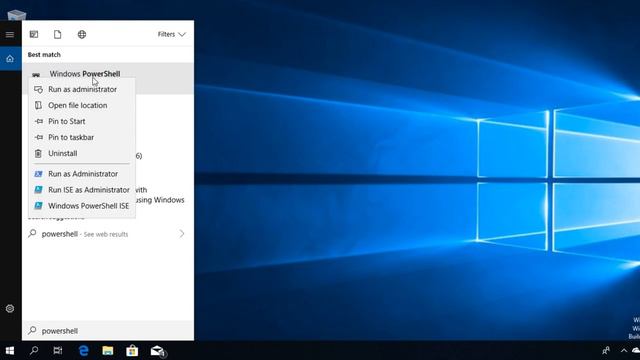Screen dimensions: 640x360
Task: Click the magnifier icon in search box
Action: point(32,330)
